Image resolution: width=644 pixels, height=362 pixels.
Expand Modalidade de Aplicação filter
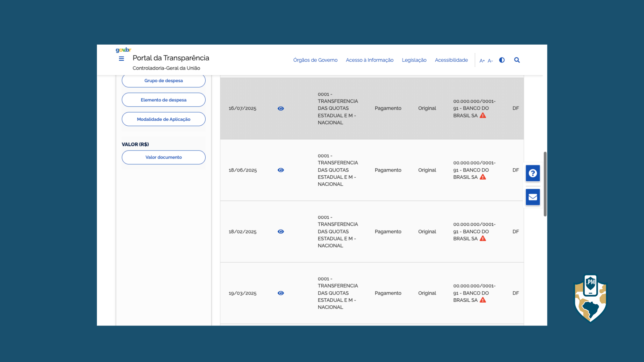[x=164, y=119]
